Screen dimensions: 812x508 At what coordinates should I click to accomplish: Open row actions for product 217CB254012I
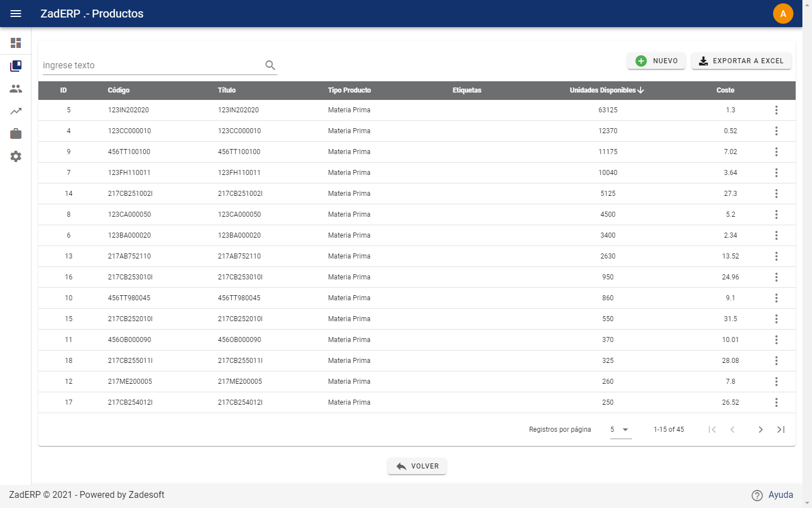point(776,402)
